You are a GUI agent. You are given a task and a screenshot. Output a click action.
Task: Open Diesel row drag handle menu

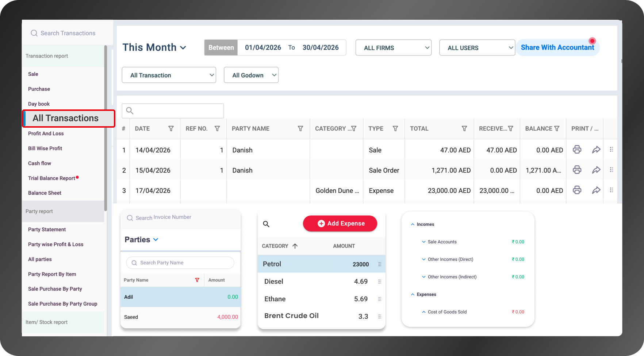[x=380, y=282]
